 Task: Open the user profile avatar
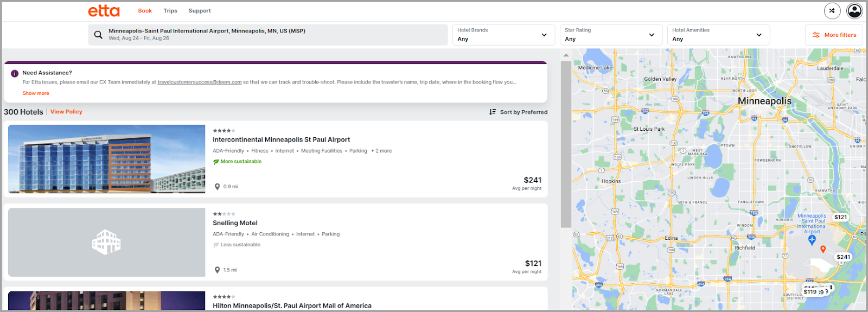[x=854, y=11]
